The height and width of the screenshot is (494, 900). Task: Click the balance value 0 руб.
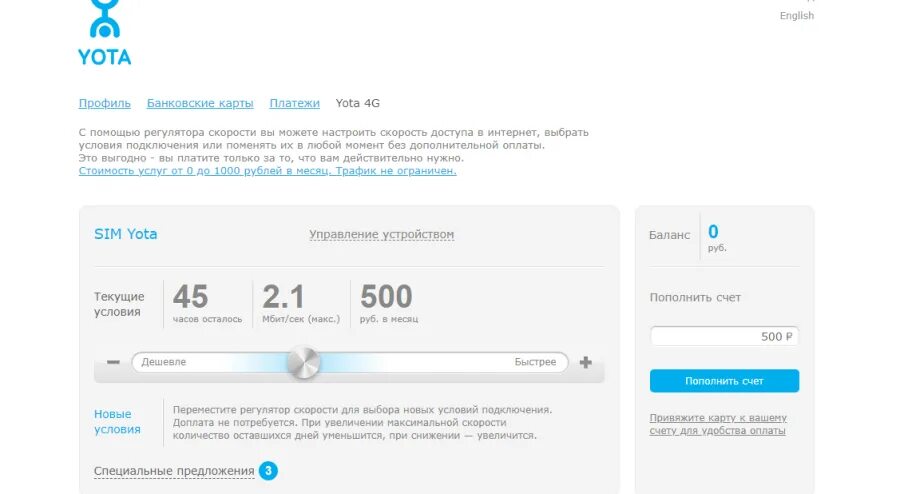coord(717,238)
